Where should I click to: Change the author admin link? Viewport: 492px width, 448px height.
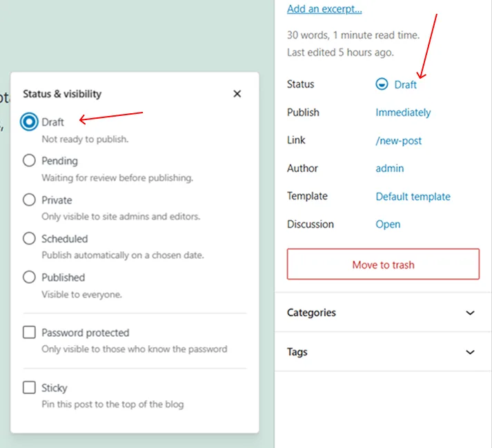tap(390, 168)
